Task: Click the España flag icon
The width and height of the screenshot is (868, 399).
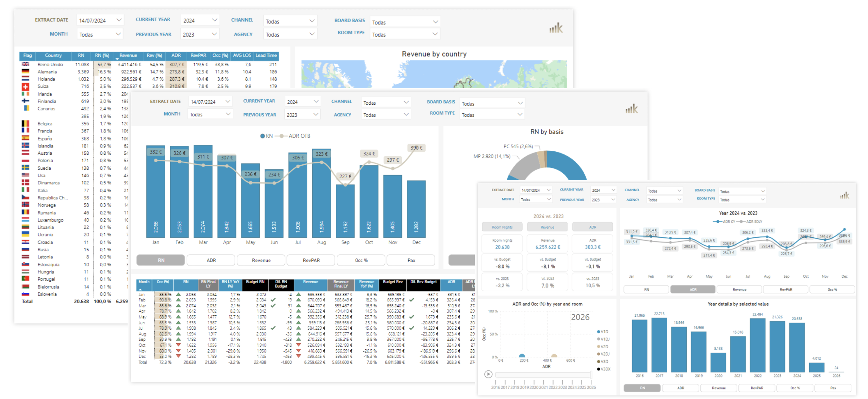Action: (x=25, y=138)
